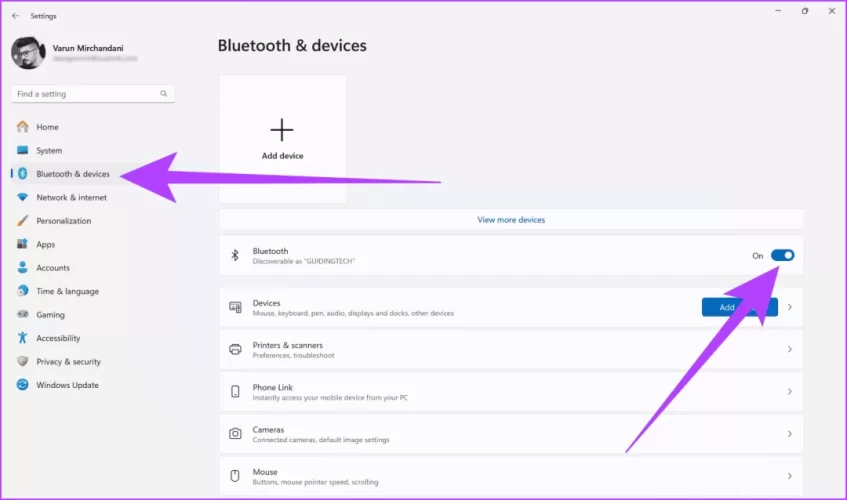The image size is (847, 500).
Task: Click View more devices link
Action: point(511,220)
